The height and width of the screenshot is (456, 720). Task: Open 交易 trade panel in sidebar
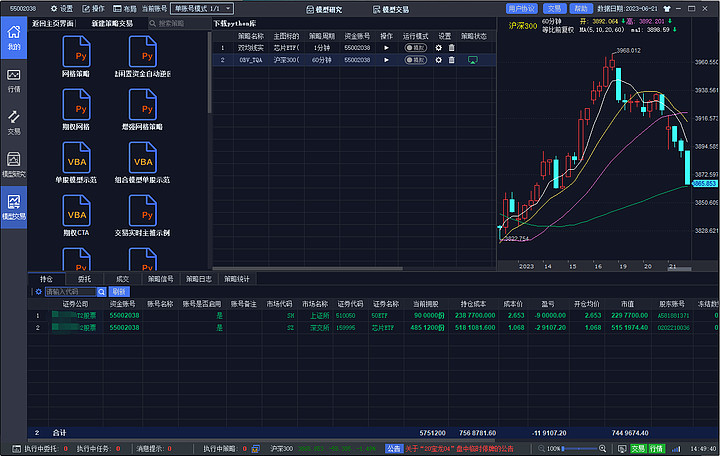coord(13,122)
